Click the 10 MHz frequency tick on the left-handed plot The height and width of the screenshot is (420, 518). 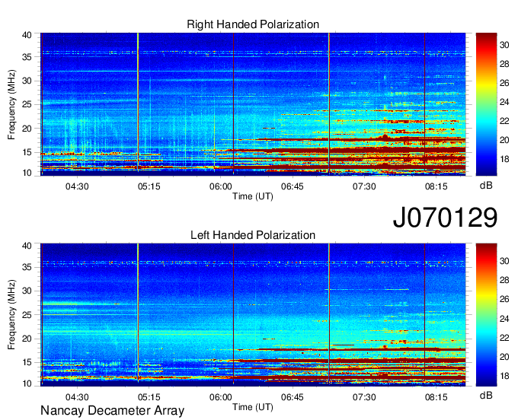tap(27, 383)
